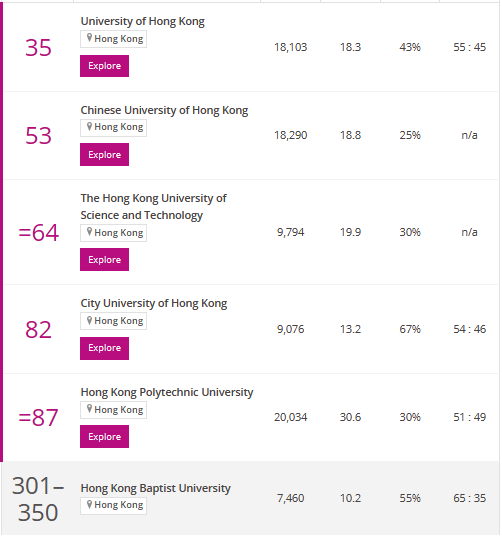Click Explore under Hong Kong University of Science and Technology
Image resolution: width=502 pixels, height=541 pixels.
coord(105,259)
